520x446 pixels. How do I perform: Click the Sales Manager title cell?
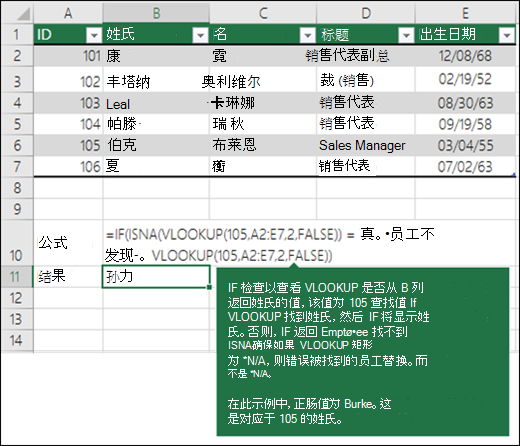click(366, 145)
